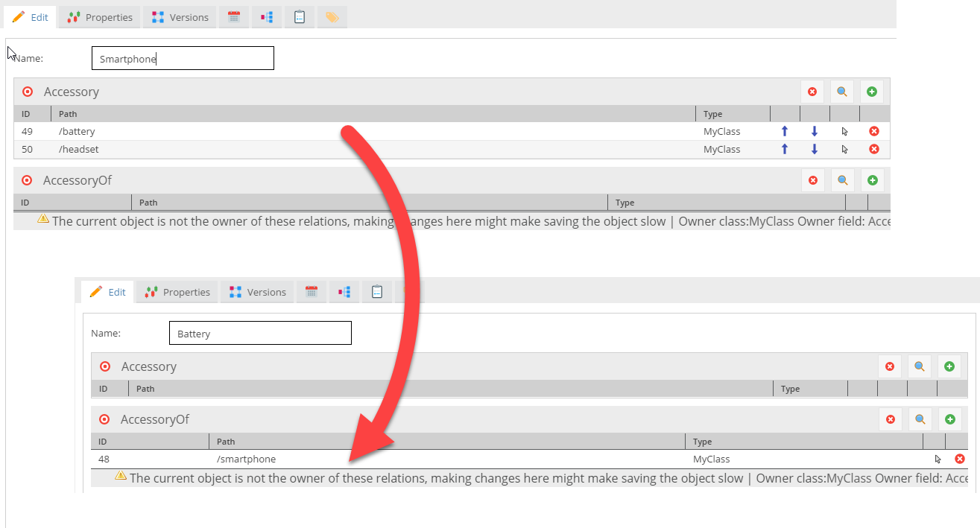Viewport: 980px width, 528px height.
Task: Move the /headset row up
Action: tap(784, 149)
